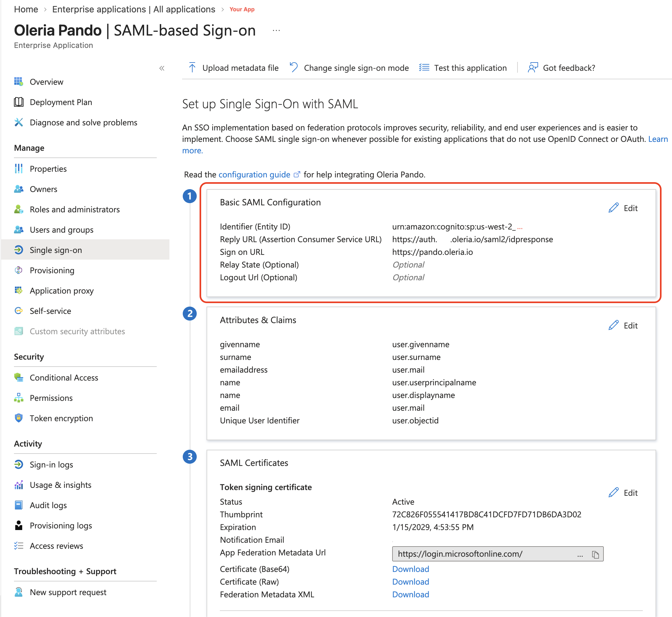Click the Expiration date 1/15/2029
Screen dimensions: 672x617
point(433,527)
